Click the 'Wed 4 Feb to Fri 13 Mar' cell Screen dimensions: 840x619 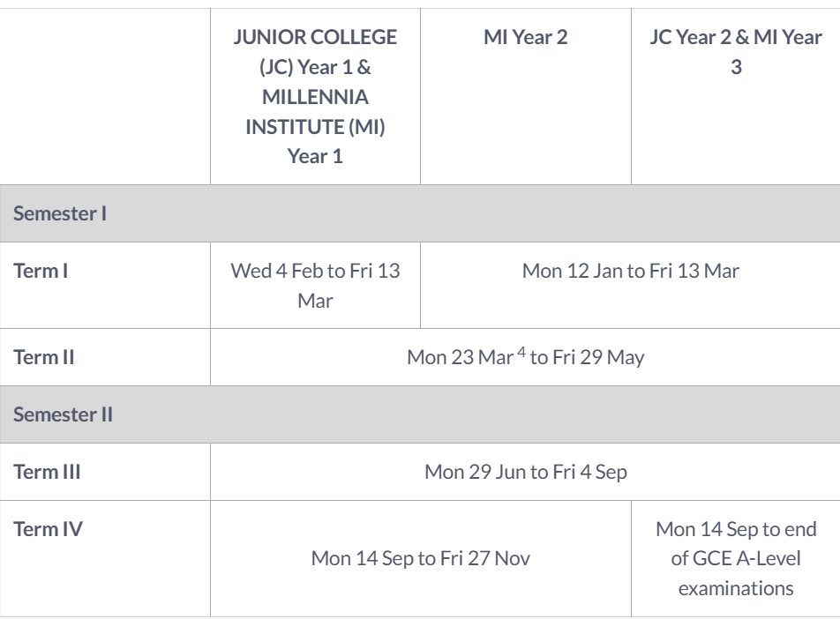(x=315, y=285)
